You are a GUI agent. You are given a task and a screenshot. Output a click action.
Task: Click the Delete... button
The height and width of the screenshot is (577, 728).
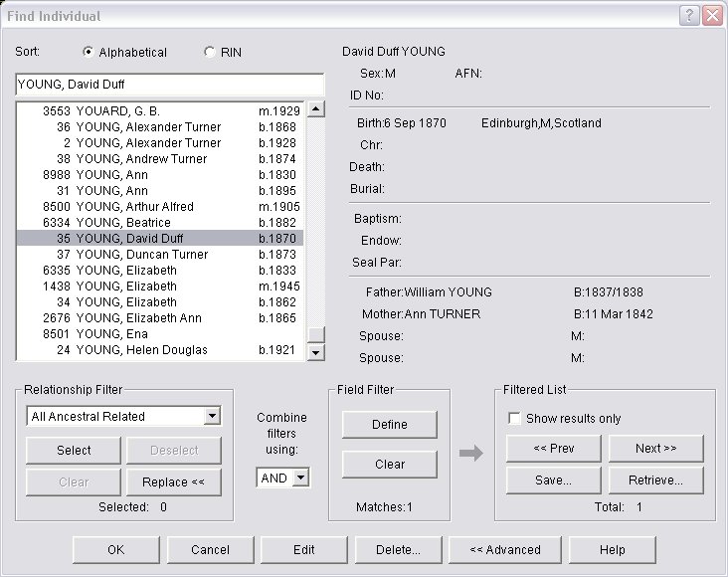(x=399, y=550)
